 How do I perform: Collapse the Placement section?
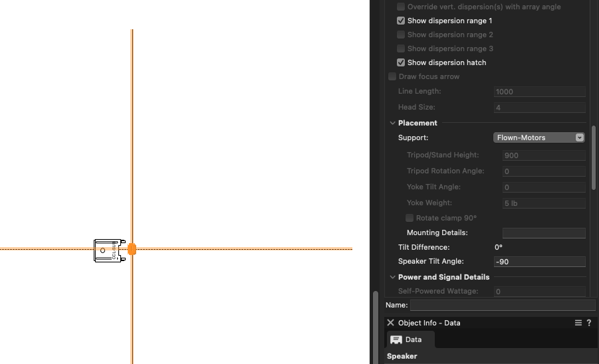pyautogui.click(x=392, y=123)
